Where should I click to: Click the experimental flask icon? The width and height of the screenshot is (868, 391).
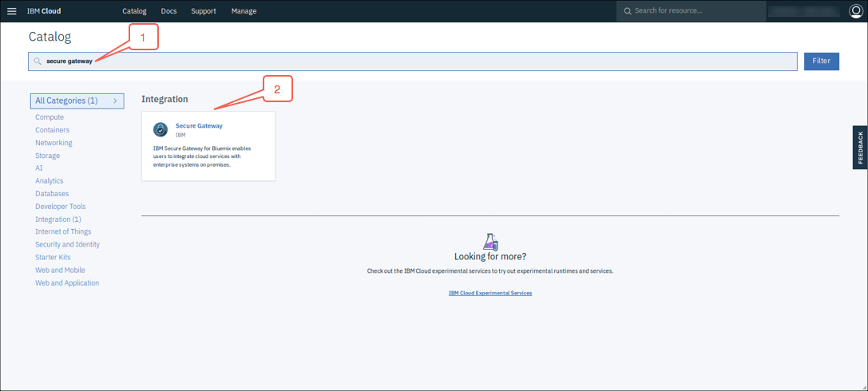tap(490, 242)
